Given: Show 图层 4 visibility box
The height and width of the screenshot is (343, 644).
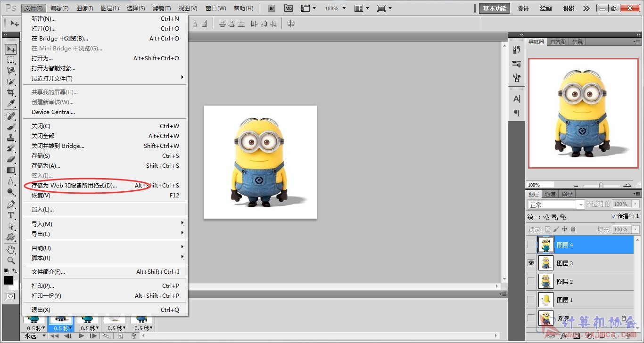Looking at the screenshot, I should coord(531,245).
